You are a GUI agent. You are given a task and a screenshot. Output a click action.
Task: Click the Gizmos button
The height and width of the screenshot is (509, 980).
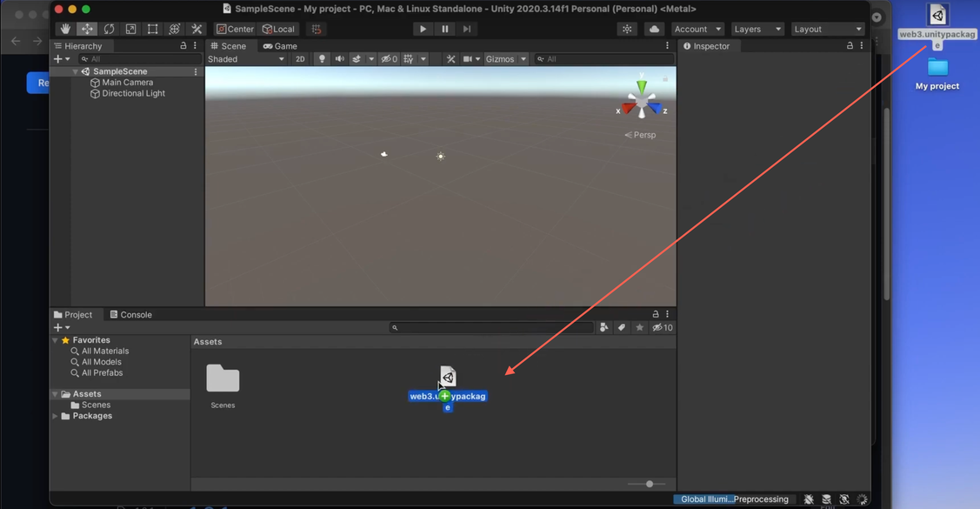(x=500, y=59)
